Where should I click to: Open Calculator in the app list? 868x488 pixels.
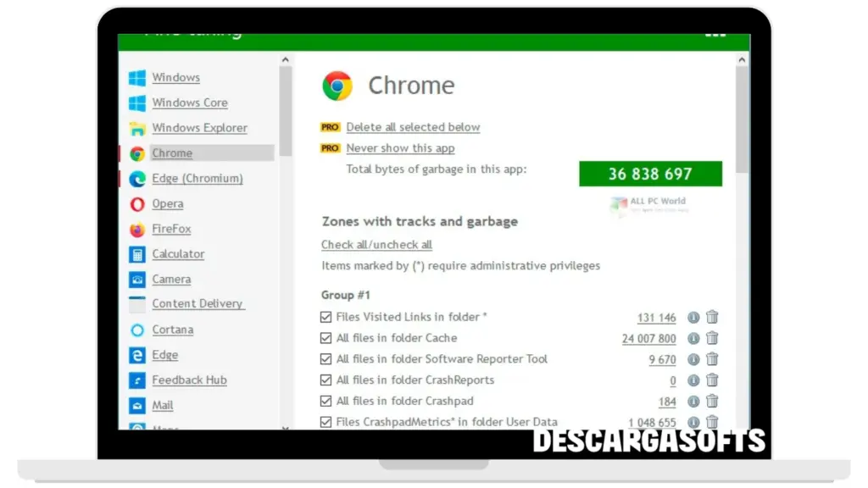tap(178, 254)
